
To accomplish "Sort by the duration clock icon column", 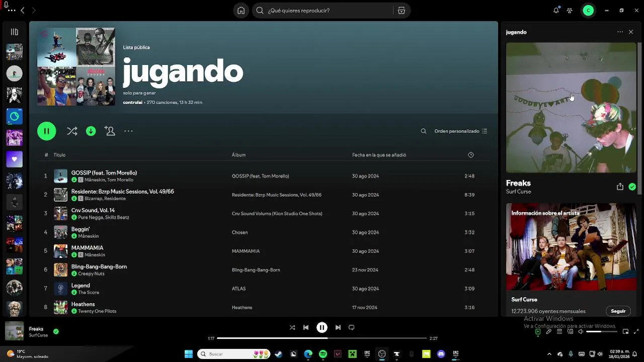I will pos(471,155).
